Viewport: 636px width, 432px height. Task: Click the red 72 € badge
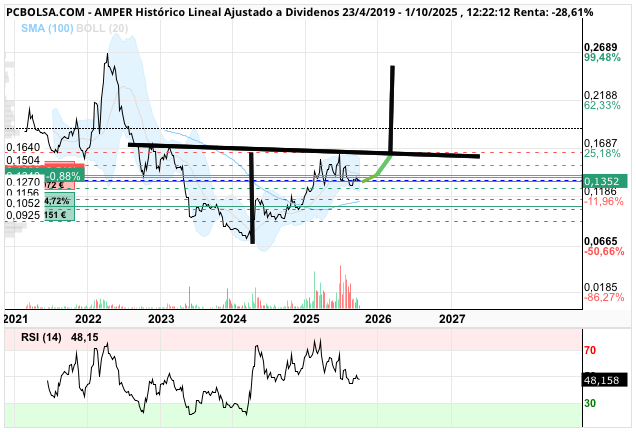[53, 184]
